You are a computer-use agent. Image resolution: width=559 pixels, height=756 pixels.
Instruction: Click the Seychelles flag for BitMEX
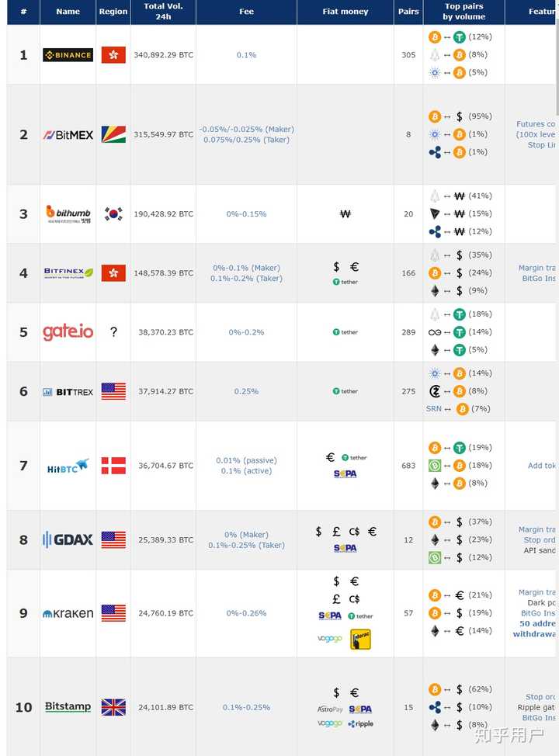click(x=113, y=134)
